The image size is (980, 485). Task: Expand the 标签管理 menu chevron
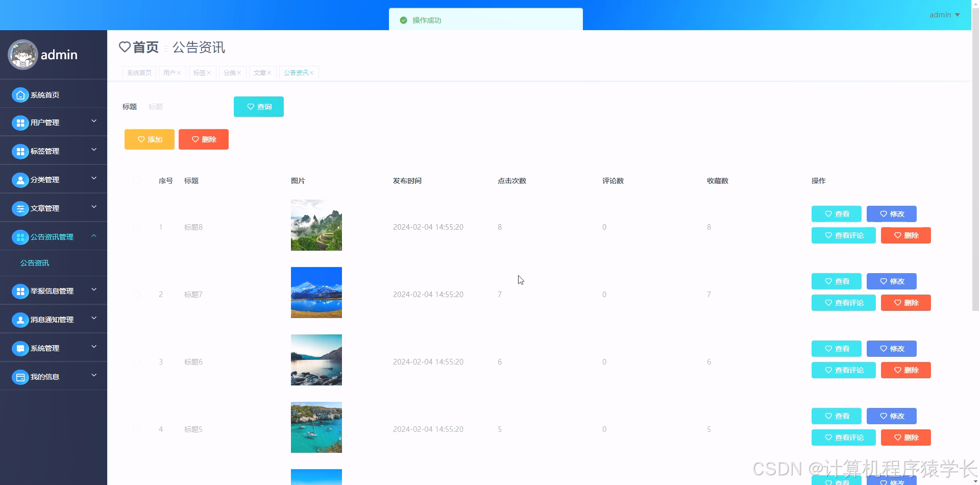point(94,150)
